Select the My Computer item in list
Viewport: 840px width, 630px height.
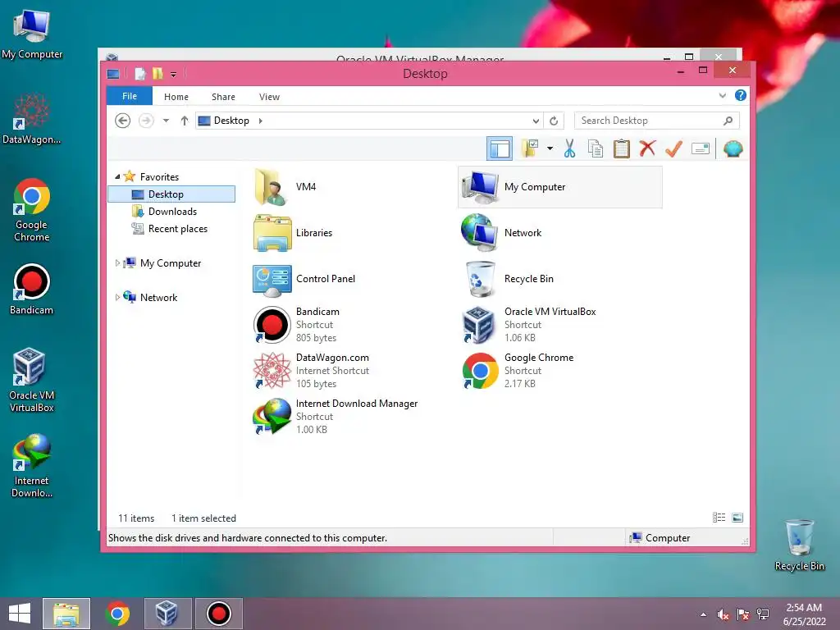[x=559, y=186]
